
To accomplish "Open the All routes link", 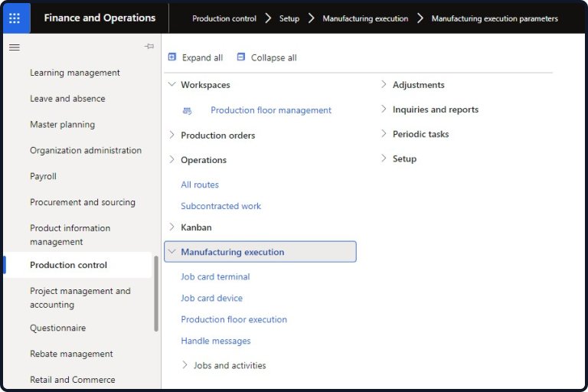I will [x=200, y=185].
